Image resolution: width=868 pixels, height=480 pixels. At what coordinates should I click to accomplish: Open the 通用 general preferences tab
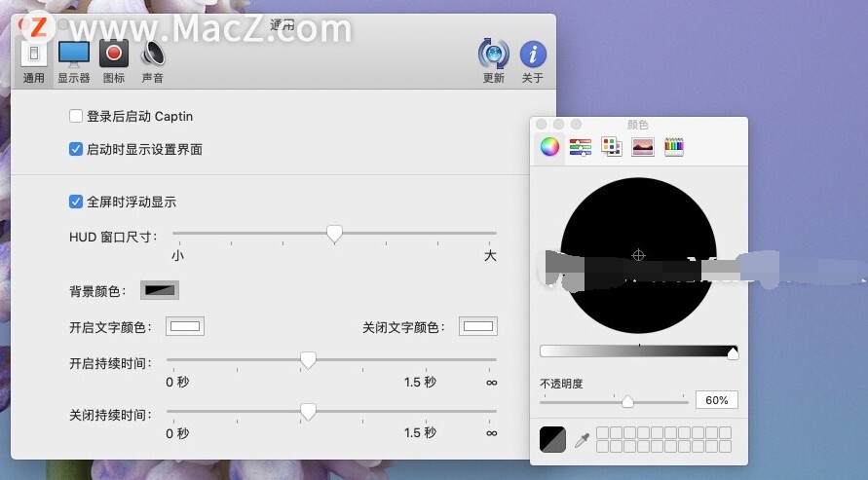coord(34,60)
